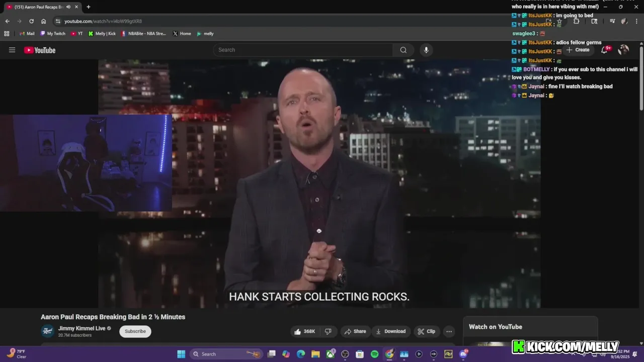The image size is (644, 362).
Task: Open the YT bookmark
Action: click(x=77, y=34)
